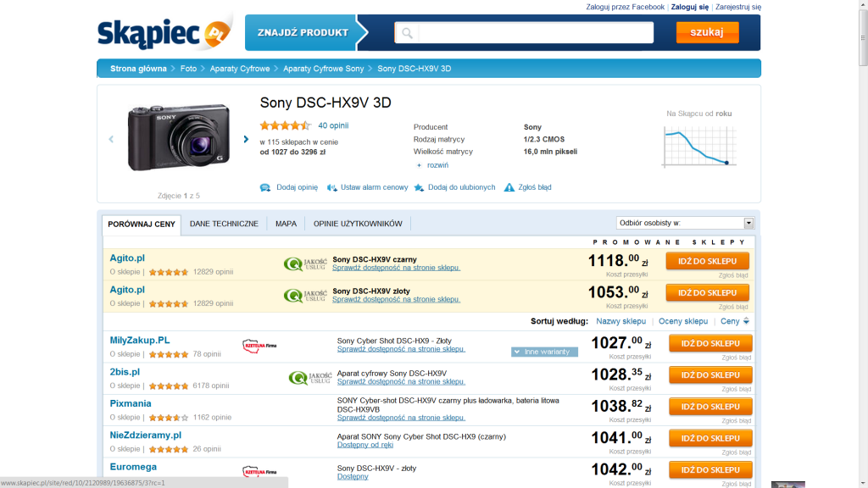Click star rating for MilyZakup.PL shop
The image size is (868, 488).
tap(169, 354)
